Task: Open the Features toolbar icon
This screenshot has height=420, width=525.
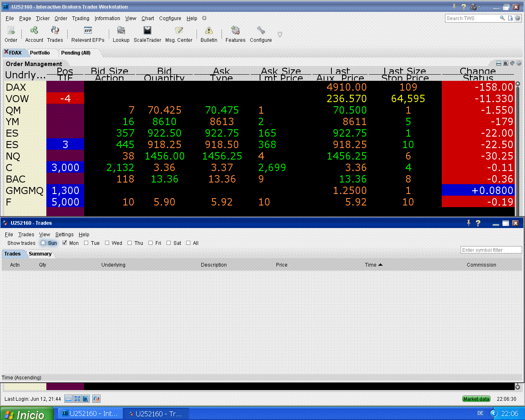Action: [x=235, y=34]
